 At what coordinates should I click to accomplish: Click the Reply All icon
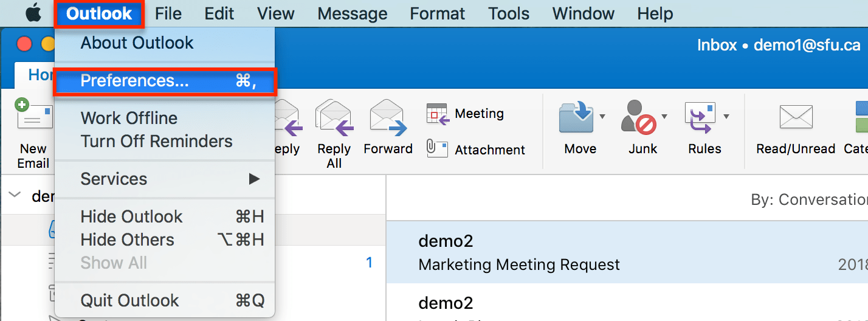point(334,117)
